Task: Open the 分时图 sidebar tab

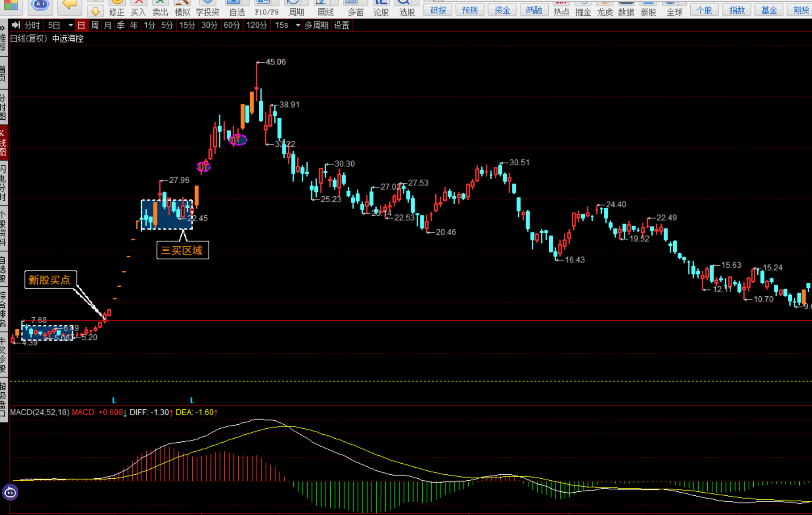Action: click(x=4, y=107)
